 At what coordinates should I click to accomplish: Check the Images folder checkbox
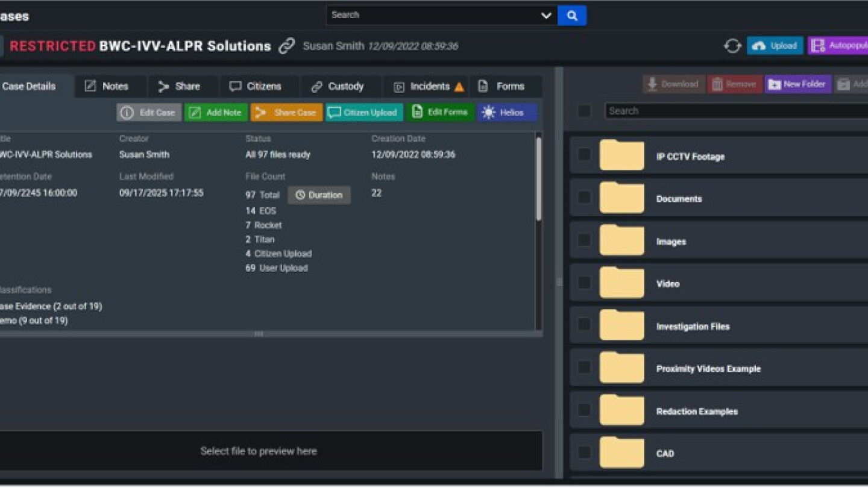click(x=584, y=240)
